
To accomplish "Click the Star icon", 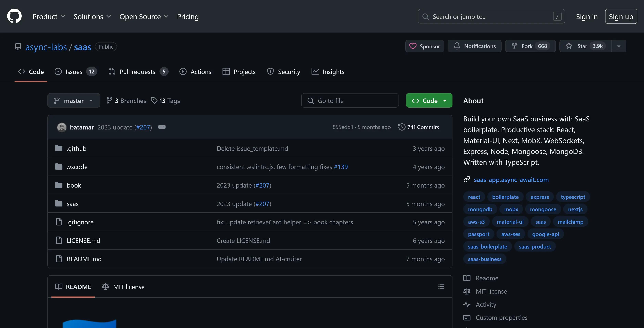I will click(x=569, y=46).
